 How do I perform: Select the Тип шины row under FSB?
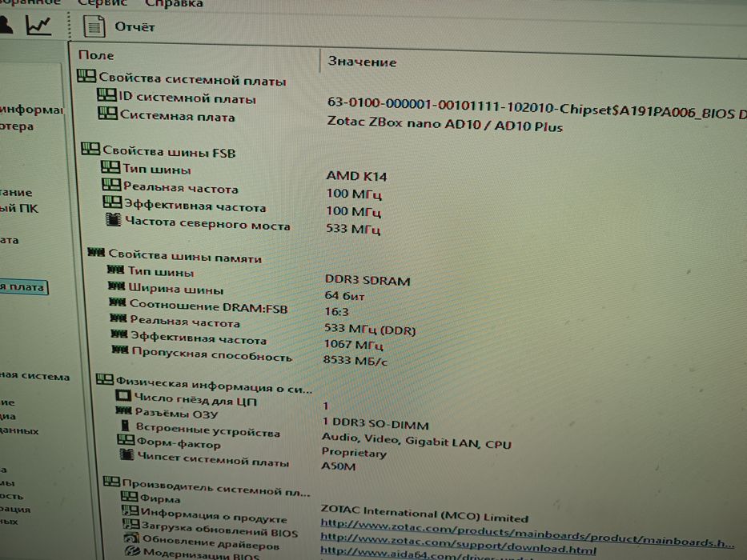[x=157, y=169]
